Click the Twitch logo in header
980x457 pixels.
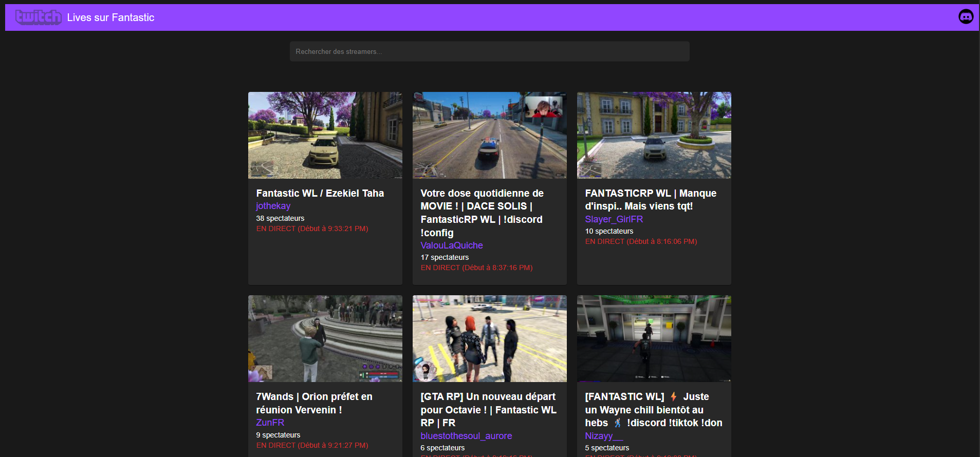[38, 17]
